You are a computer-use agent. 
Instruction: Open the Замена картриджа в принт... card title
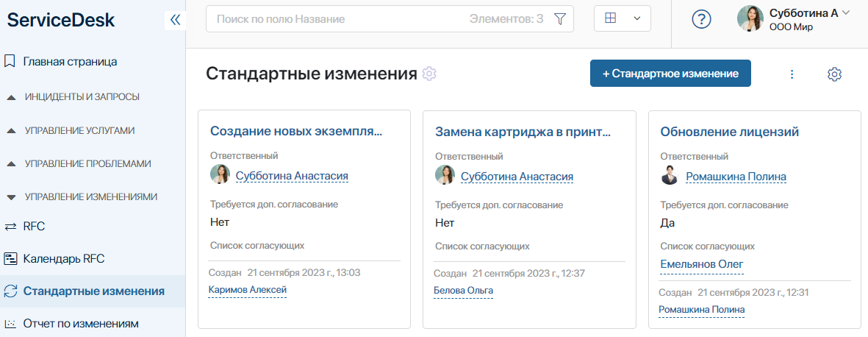[523, 132]
